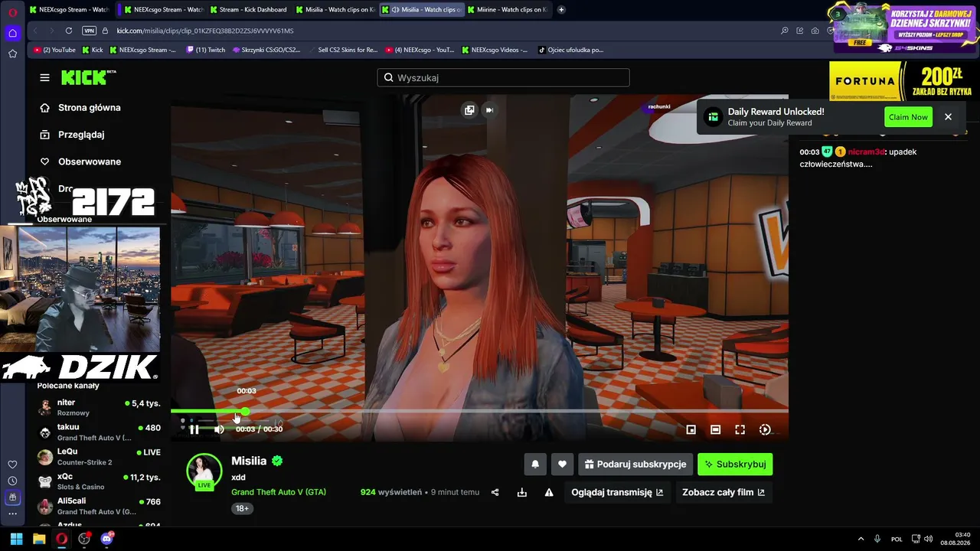Download the clip
The image size is (980, 551).
pos(522,492)
